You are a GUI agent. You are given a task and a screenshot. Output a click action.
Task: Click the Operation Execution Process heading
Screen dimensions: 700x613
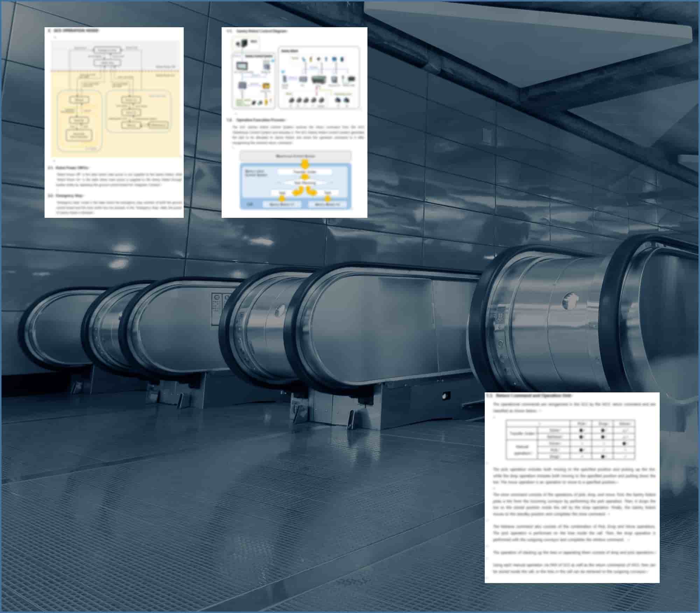click(x=261, y=120)
